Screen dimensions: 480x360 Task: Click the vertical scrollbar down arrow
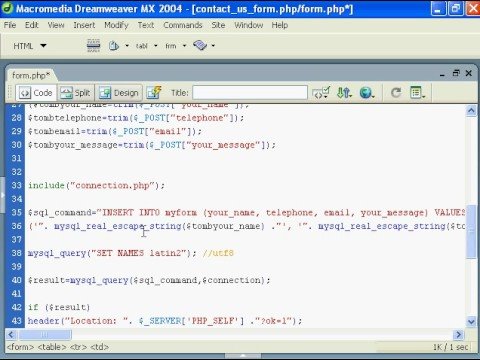click(471, 321)
